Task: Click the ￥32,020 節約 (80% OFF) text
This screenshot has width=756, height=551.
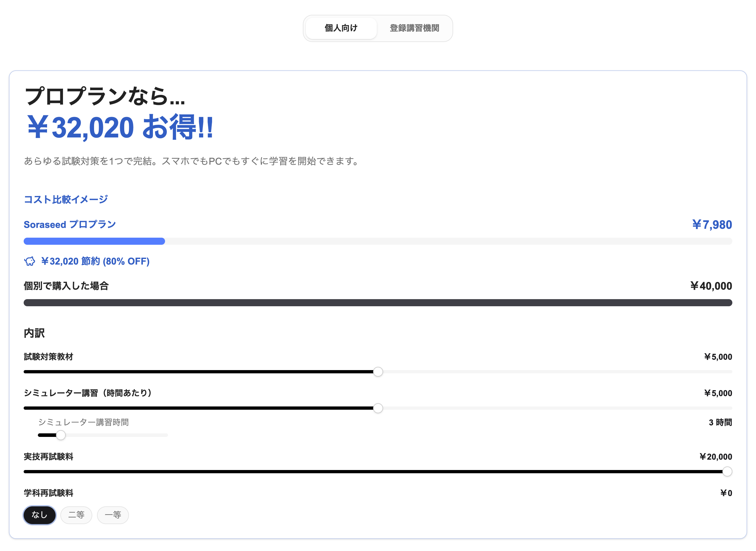Action: 95,261
